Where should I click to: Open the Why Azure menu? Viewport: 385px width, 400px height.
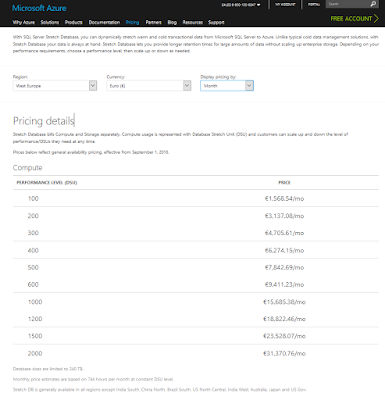click(23, 22)
